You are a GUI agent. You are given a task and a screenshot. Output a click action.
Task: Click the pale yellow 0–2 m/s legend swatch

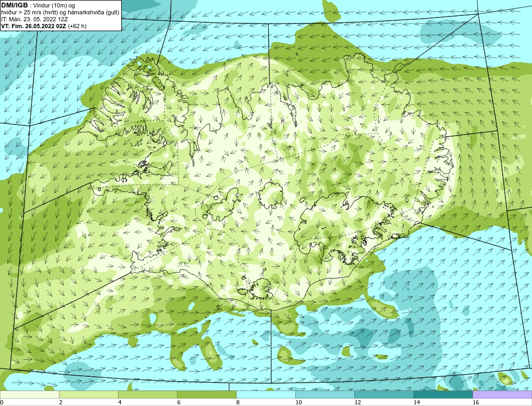(29, 395)
